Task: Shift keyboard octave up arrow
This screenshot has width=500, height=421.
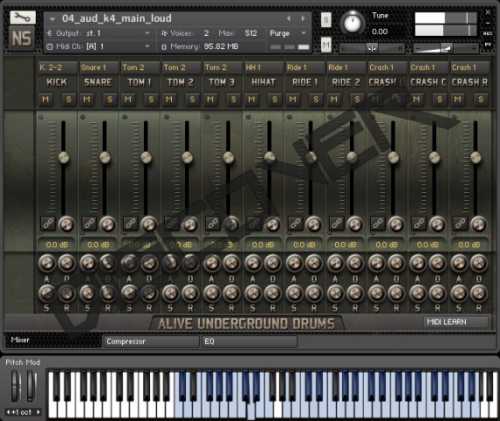Action: click(38, 412)
